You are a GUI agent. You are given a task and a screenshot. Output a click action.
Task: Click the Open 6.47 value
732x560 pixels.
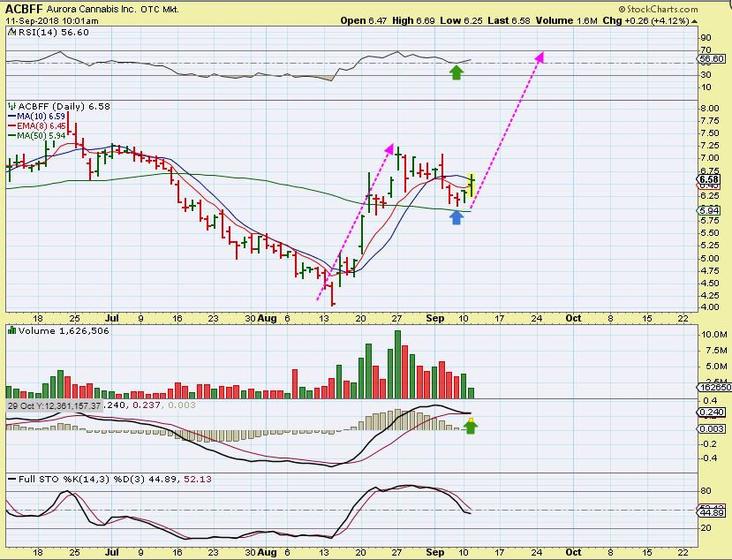click(x=364, y=20)
